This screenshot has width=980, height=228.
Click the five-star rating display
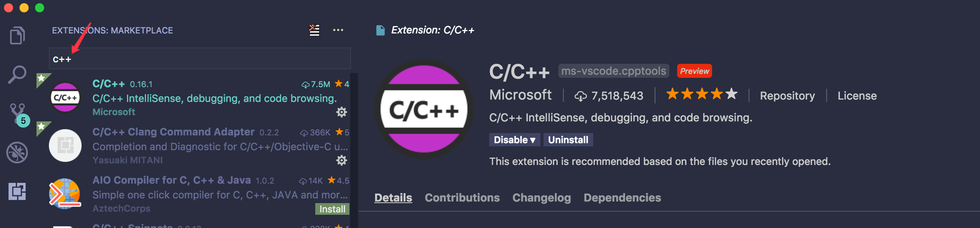(702, 94)
